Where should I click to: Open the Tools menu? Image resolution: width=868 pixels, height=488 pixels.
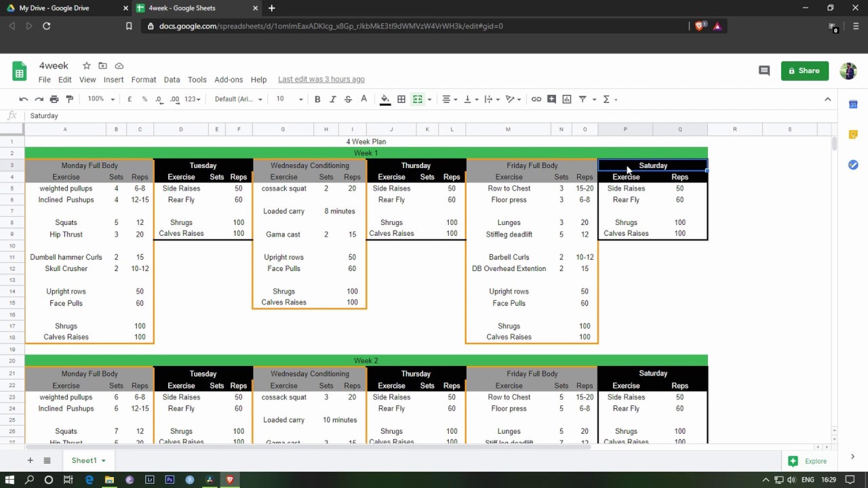(197, 79)
